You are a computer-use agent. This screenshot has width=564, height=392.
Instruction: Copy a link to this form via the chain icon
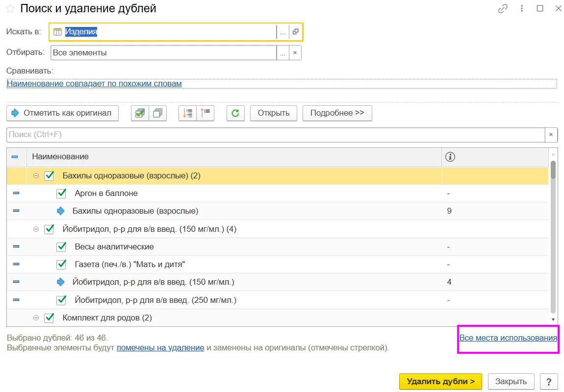click(503, 9)
